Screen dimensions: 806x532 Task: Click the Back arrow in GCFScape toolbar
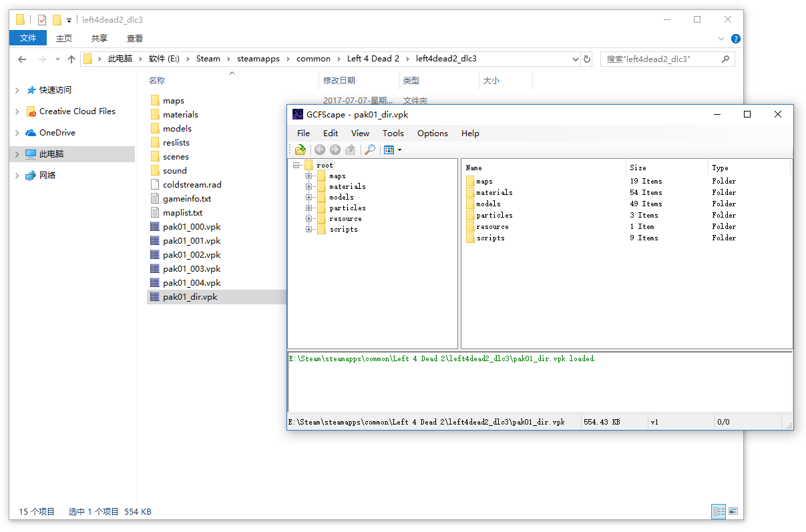pyautogui.click(x=320, y=150)
